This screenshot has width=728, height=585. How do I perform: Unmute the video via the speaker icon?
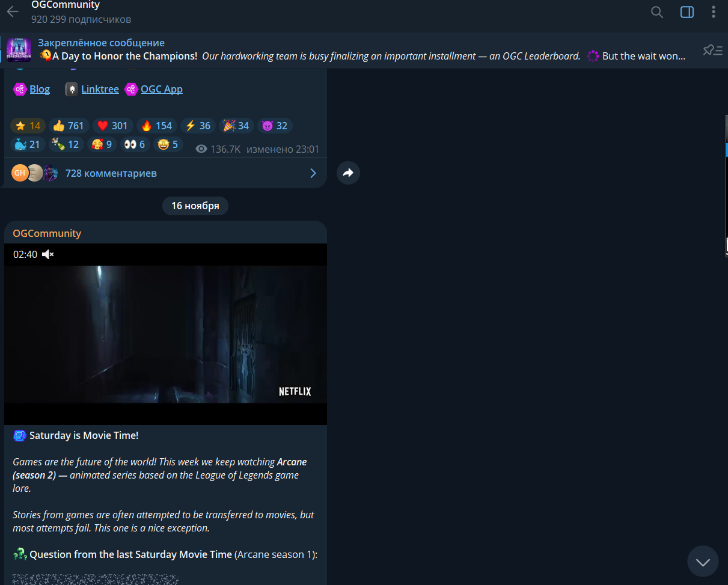[x=48, y=254]
